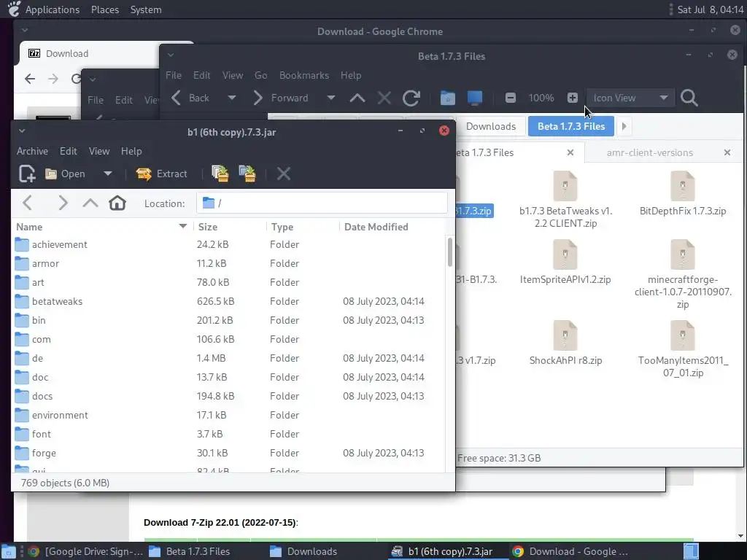Go to parent folder in file manager

click(x=357, y=98)
